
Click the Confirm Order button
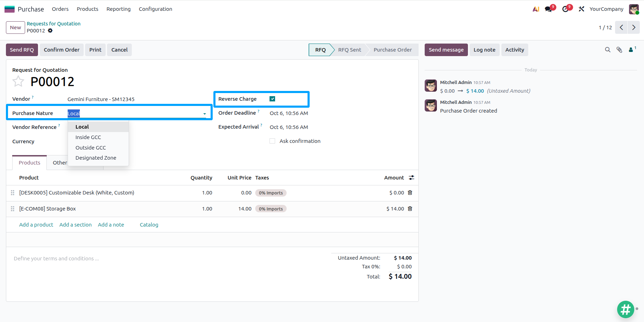(x=62, y=50)
